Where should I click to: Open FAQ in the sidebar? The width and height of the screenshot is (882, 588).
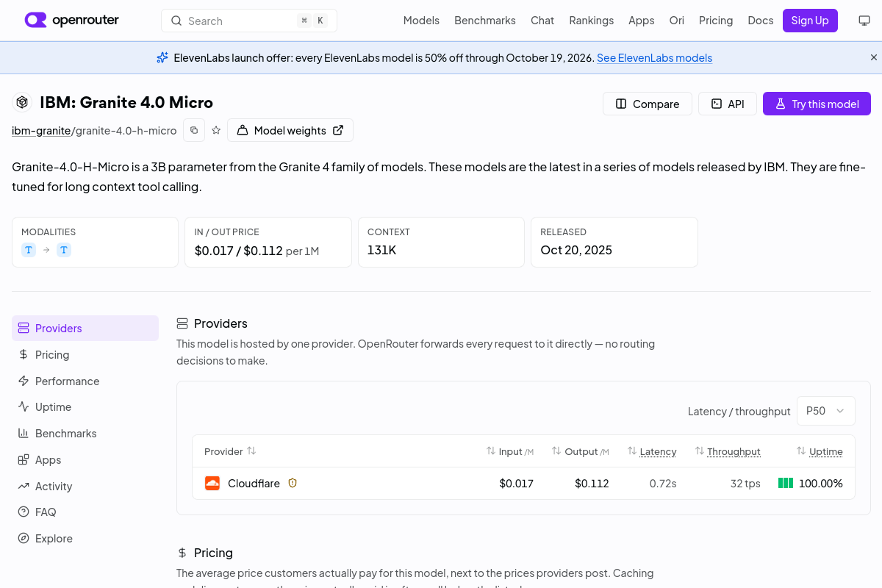(85, 512)
